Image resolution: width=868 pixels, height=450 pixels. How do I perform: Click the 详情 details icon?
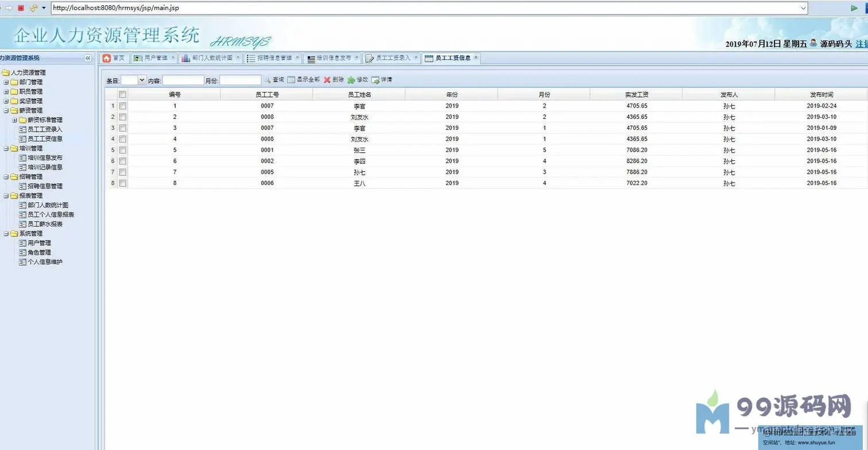point(375,80)
